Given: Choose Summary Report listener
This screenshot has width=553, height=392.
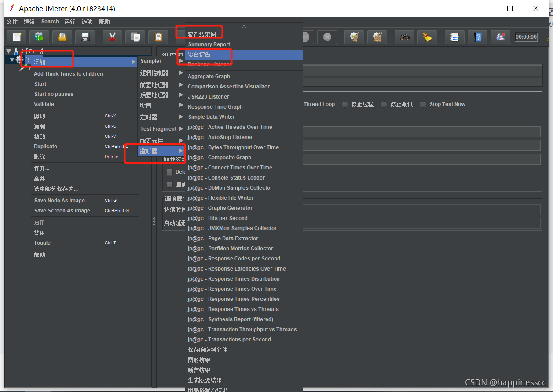Looking at the screenshot, I should pos(244,44).
